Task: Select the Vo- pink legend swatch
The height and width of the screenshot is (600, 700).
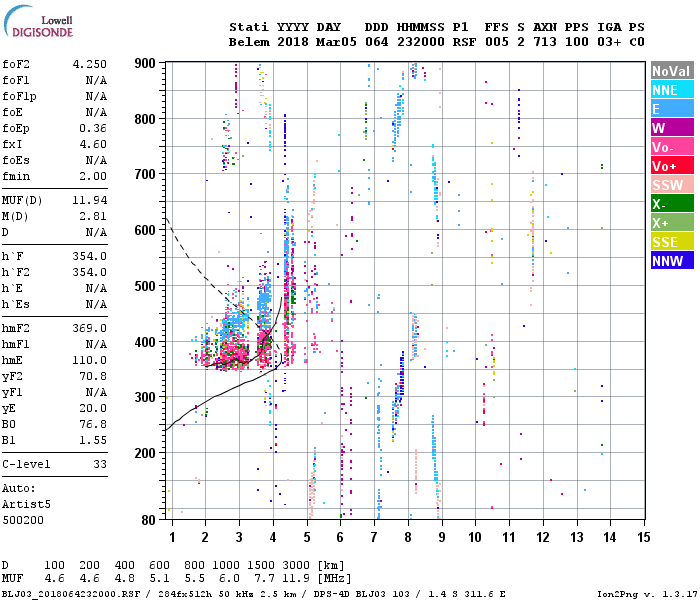Action: pyautogui.click(x=672, y=147)
